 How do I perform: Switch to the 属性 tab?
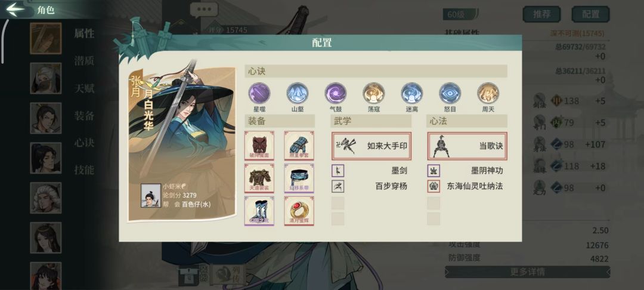click(84, 33)
